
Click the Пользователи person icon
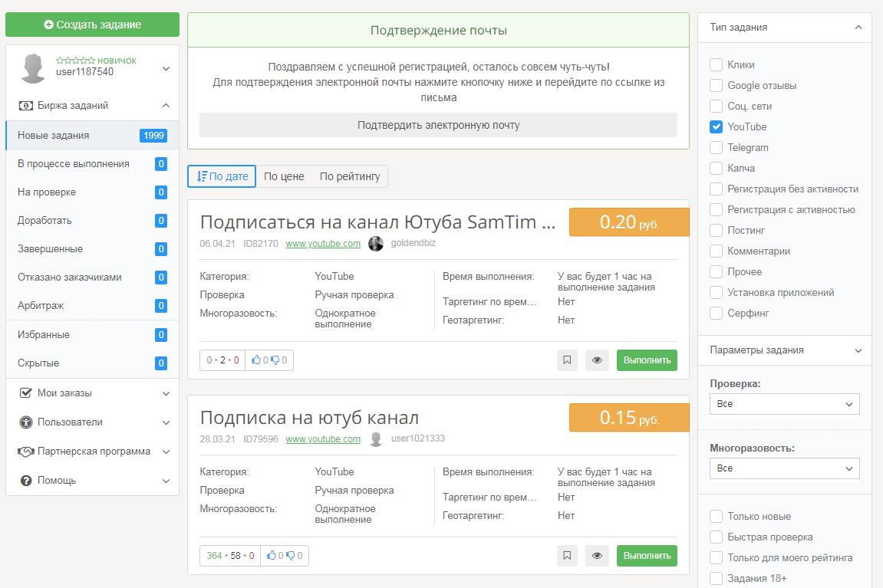point(26,422)
